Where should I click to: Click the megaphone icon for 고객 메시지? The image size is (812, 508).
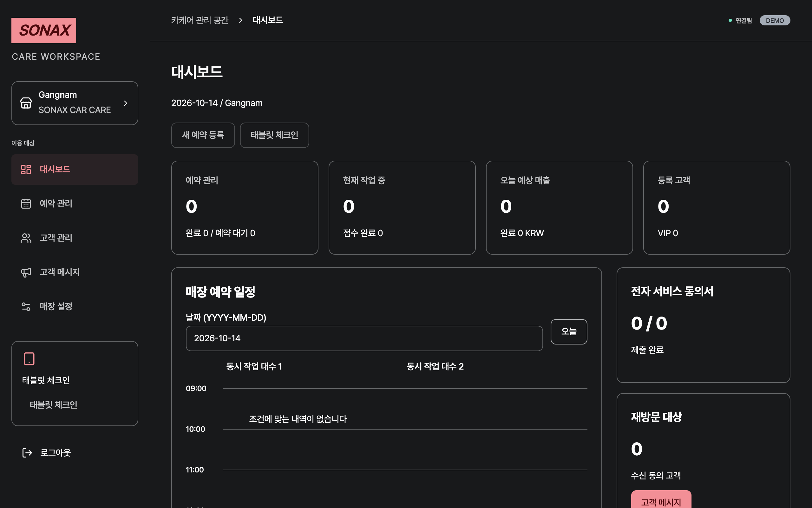click(x=26, y=272)
